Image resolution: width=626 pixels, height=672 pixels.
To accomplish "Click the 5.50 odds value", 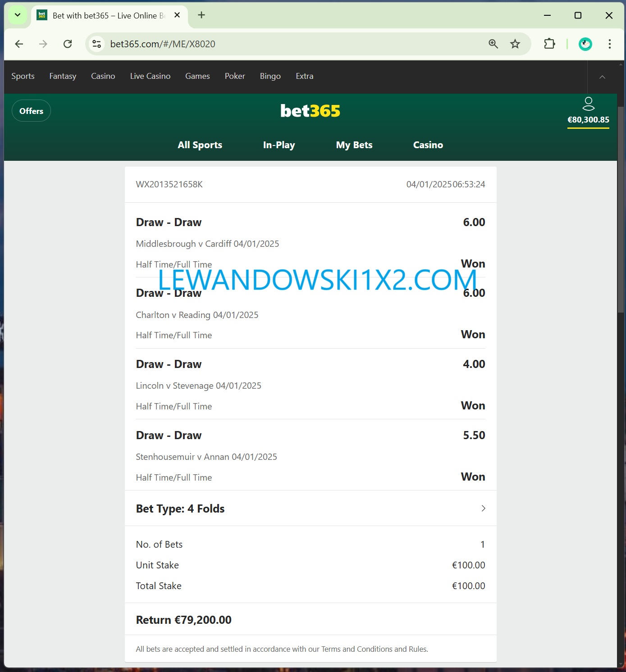I will 474,435.
